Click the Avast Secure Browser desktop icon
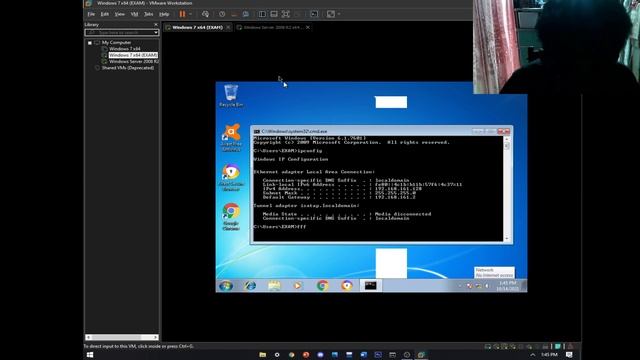Screen dimensions: 640x360 click(231, 178)
